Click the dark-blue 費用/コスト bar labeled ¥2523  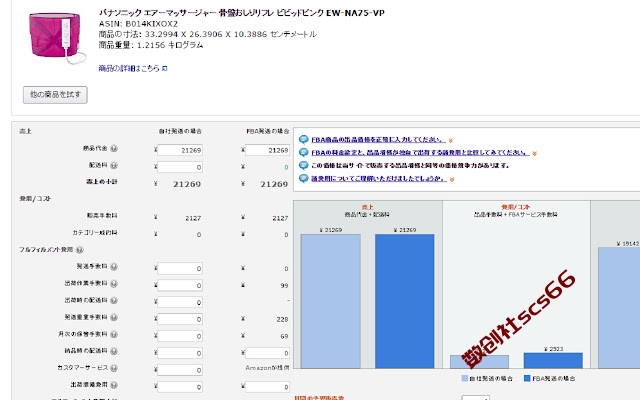553,361
